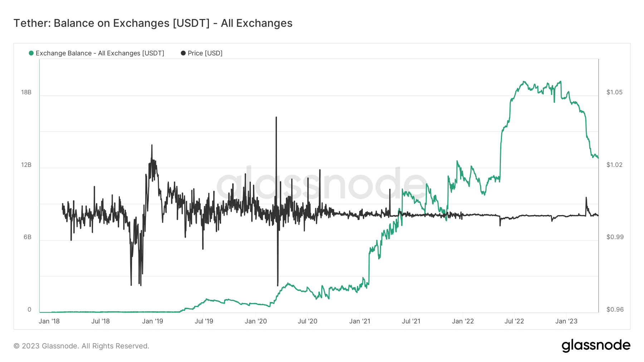Toggle the Price [USD] legend label
The width and height of the screenshot is (644, 362).
point(205,53)
